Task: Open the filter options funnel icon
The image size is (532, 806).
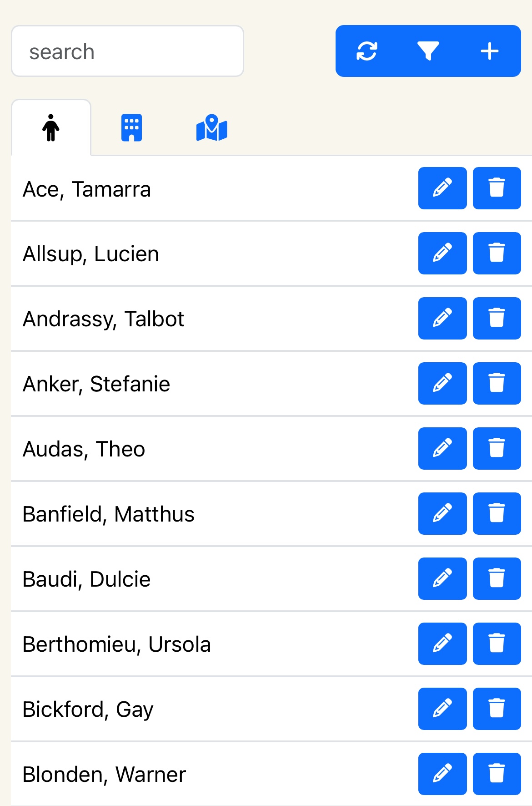Action: pos(428,51)
